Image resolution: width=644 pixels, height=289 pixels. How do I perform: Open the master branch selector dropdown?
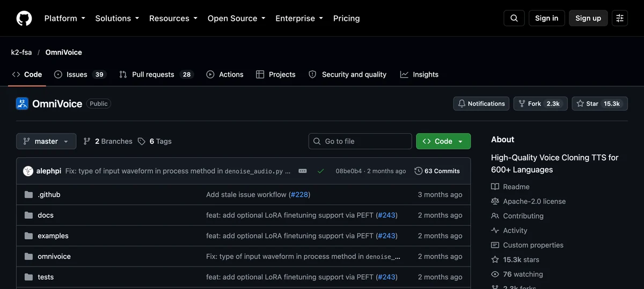pos(46,142)
